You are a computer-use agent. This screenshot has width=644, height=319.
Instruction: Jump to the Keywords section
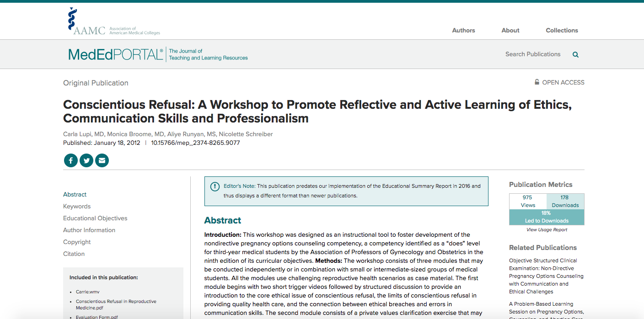[x=77, y=206]
